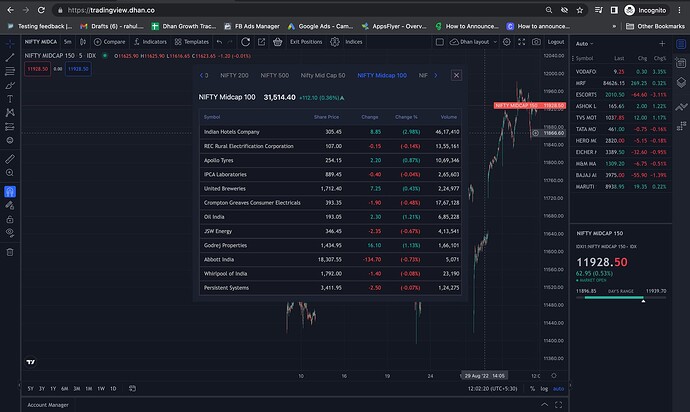Take a chart snapshot camera icon
This screenshot has height=412, width=690.
(x=536, y=42)
